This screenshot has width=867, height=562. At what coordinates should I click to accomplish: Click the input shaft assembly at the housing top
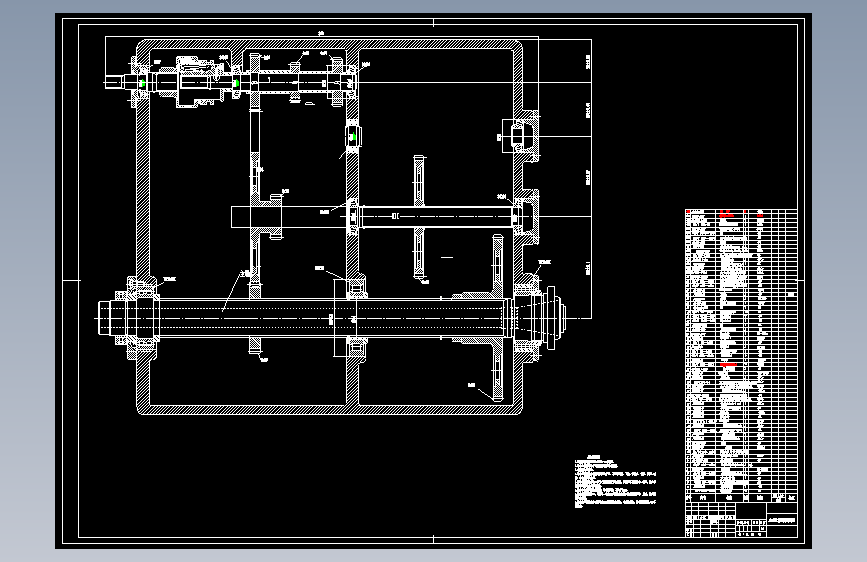point(232,82)
